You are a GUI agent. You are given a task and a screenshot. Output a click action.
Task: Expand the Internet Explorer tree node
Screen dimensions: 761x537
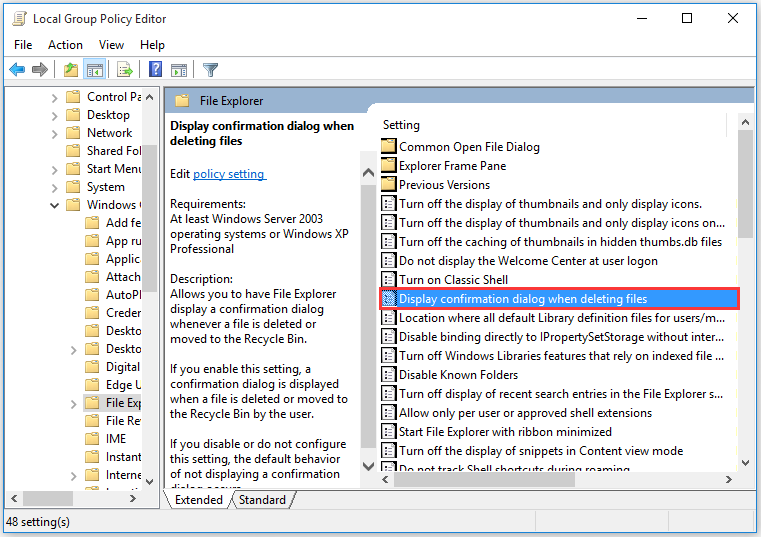point(73,475)
